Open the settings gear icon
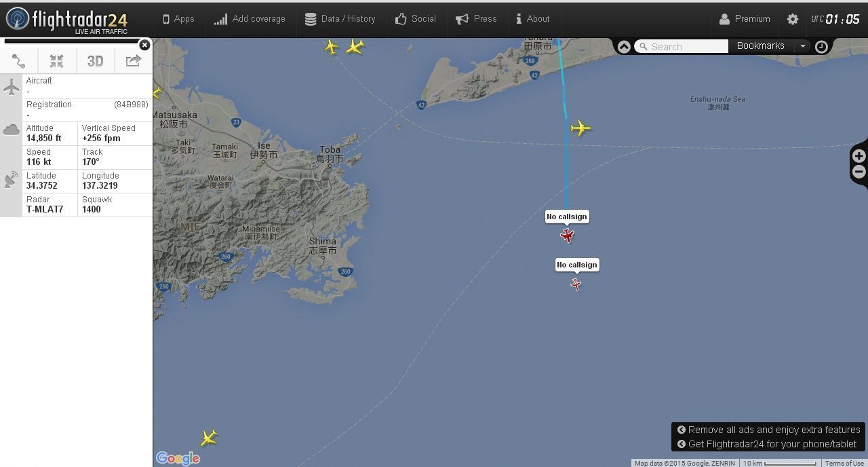This screenshot has height=467, width=868. click(x=793, y=19)
